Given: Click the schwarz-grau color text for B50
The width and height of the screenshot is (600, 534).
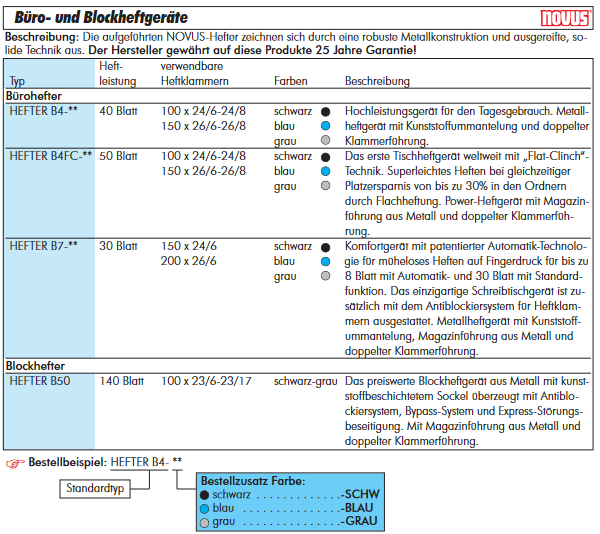Looking at the screenshot, I should click(x=305, y=381).
